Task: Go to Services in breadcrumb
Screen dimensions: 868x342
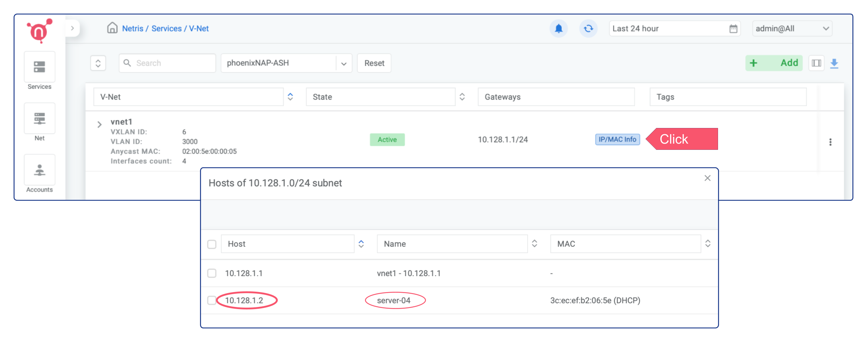Action: pos(166,28)
